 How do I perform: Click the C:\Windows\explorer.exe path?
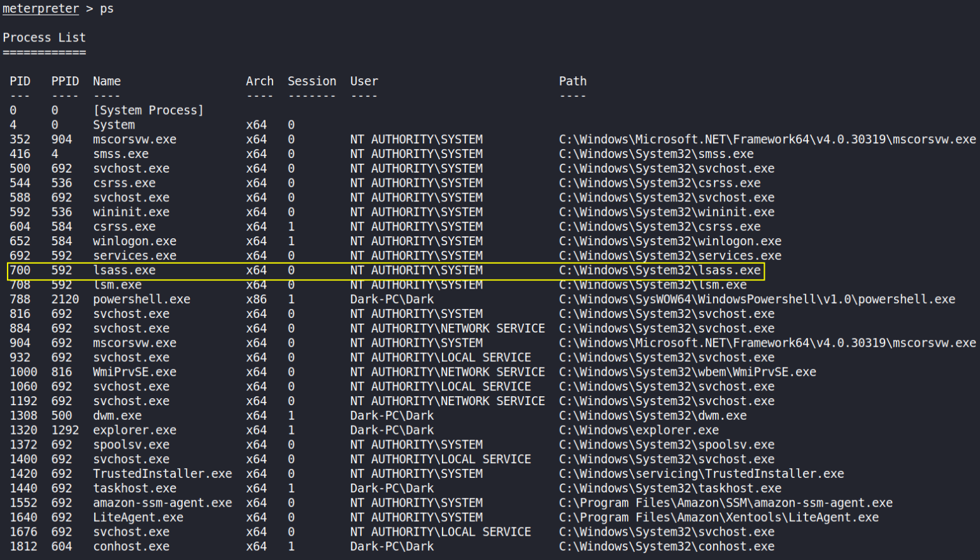[x=639, y=430]
